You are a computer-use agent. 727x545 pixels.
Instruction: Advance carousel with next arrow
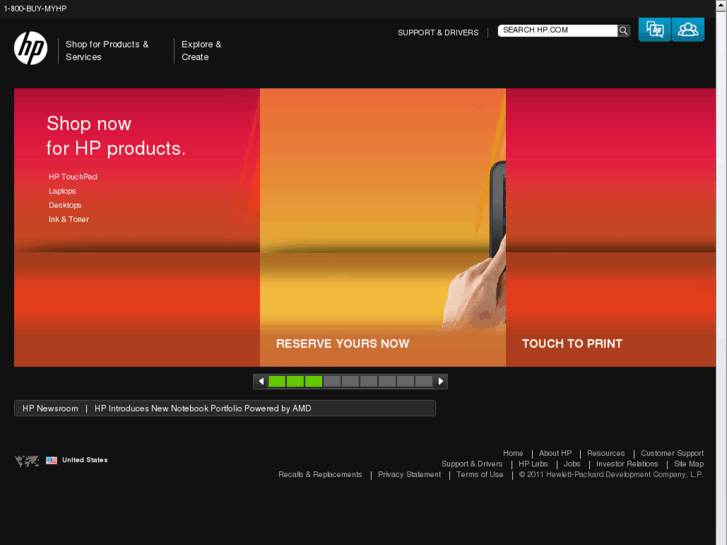point(440,382)
